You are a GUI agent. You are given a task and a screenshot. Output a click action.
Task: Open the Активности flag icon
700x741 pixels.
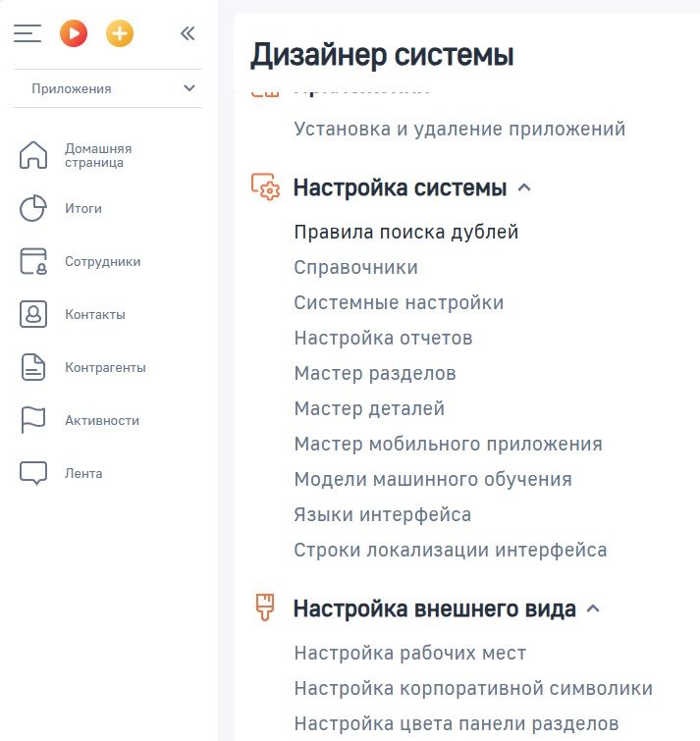pos(33,421)
